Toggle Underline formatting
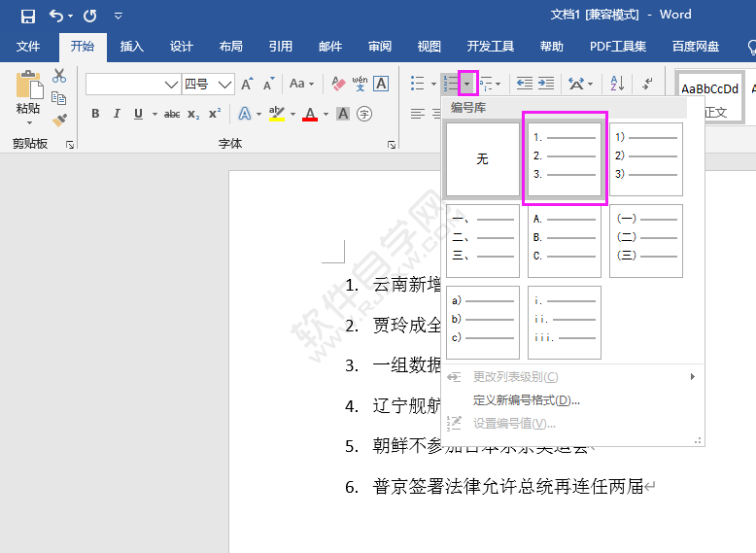The image size is (756, 553). coord(138,114)
